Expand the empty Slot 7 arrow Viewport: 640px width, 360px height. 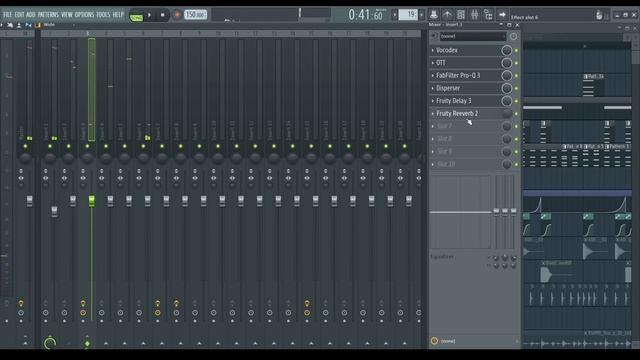pyautogui.click(x=433, y=126)
